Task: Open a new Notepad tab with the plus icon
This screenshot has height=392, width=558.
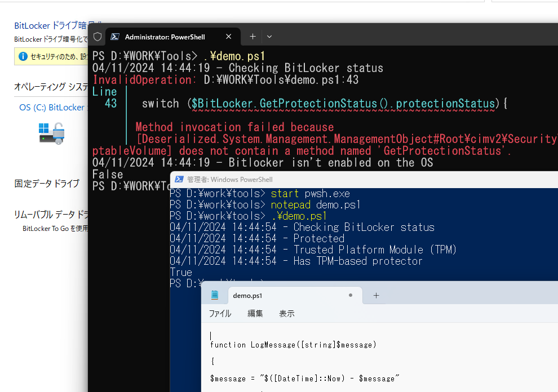Action: point(376,295)
